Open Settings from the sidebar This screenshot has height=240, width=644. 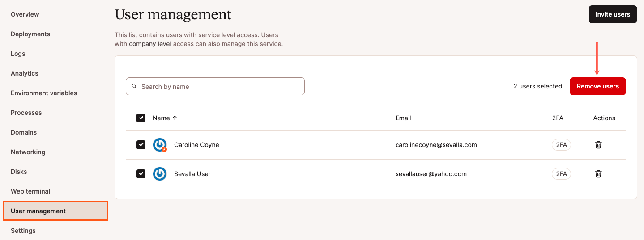click(23, 231)
